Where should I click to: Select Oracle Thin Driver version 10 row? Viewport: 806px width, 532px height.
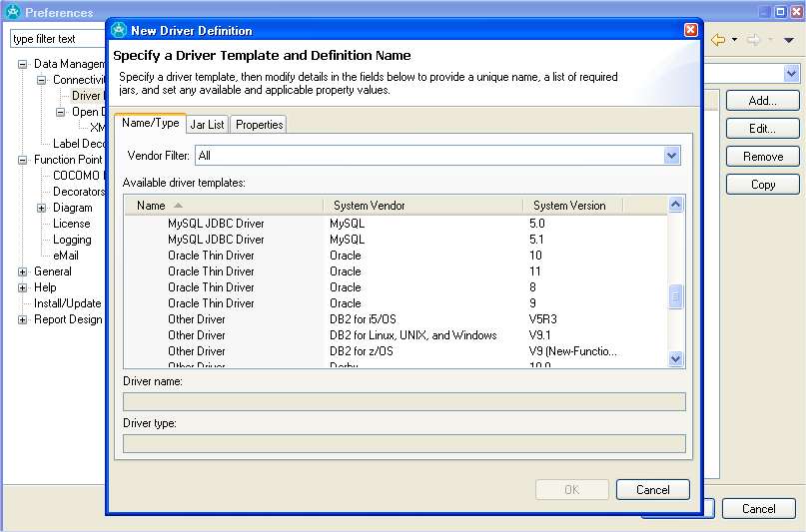tap(396, 256)
